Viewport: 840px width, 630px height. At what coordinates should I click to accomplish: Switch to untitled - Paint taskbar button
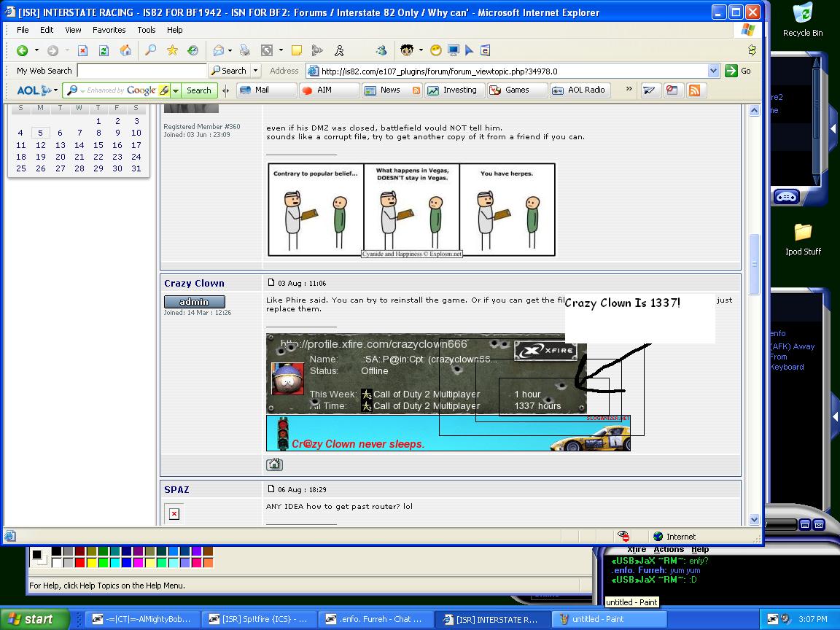tap(610, 619)
